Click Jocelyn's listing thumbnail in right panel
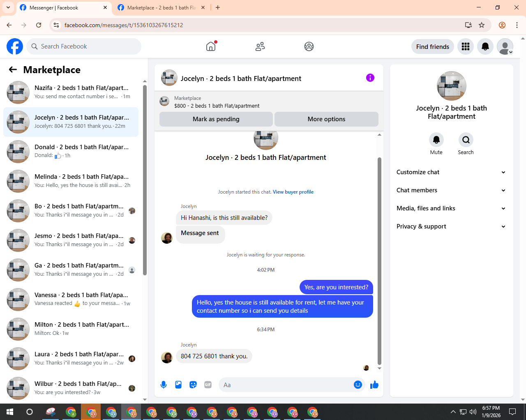 click(451, 86)
